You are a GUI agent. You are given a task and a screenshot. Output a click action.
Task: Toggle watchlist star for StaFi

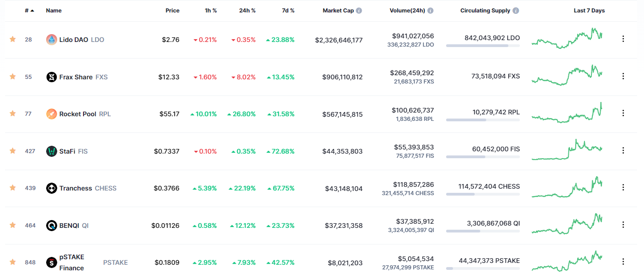point(12,151)
